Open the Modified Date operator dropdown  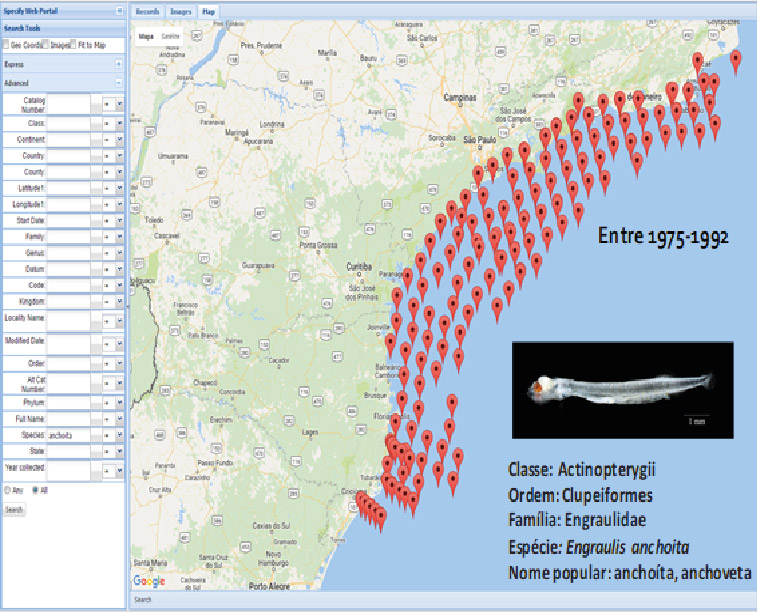120,344
